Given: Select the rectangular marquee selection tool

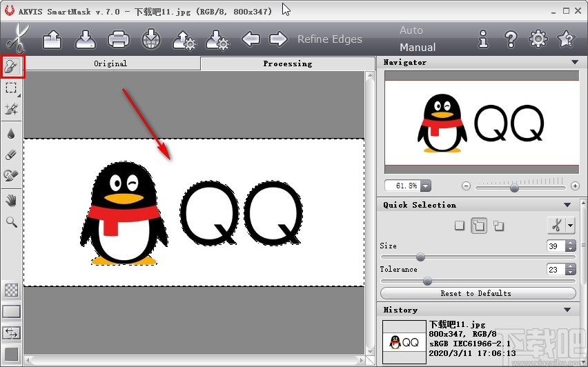Looking at the screenshot, I should pyautogui.click(x=12, y=88).
